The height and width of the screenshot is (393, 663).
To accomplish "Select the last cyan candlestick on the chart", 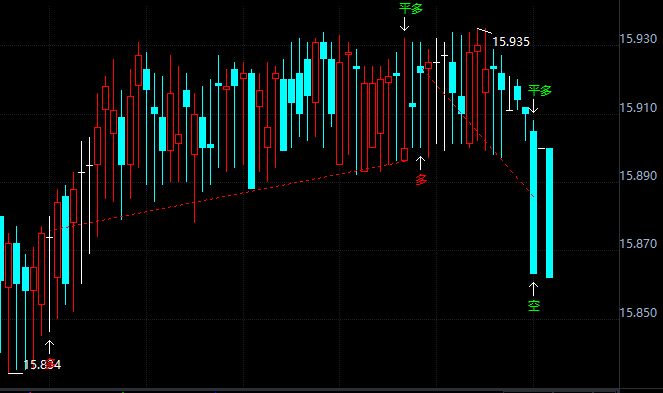I will pos(549,213).
